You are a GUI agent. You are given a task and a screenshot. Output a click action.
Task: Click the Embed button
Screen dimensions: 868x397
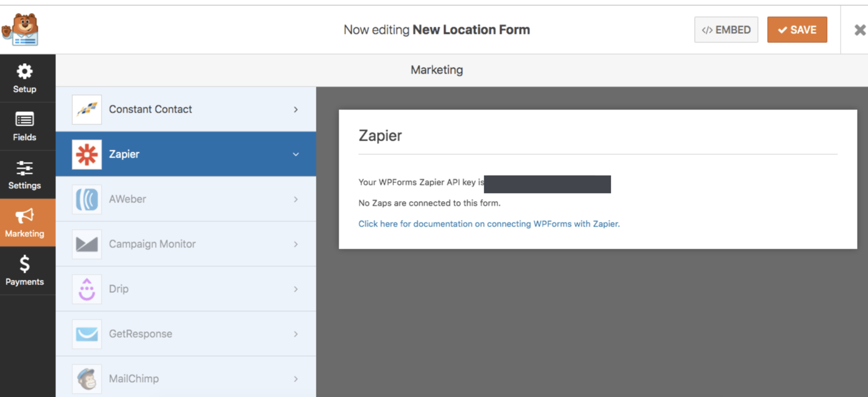726,30
